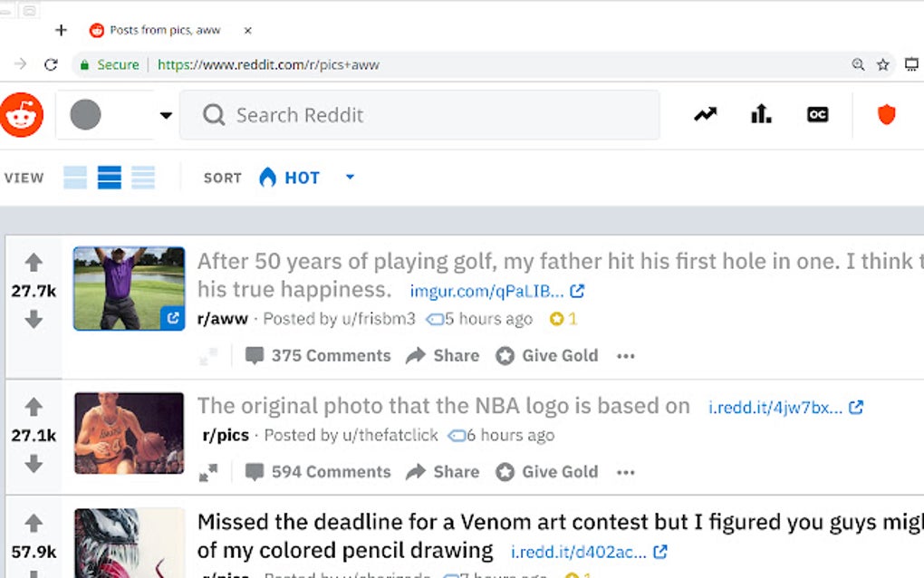Click the red shield extension icon

[885, 115]
